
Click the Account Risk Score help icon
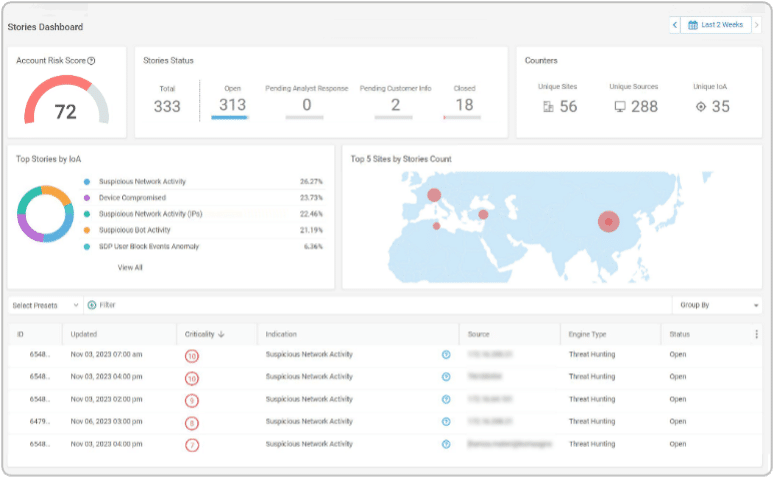pyautogui.click(x=91, y=61)
